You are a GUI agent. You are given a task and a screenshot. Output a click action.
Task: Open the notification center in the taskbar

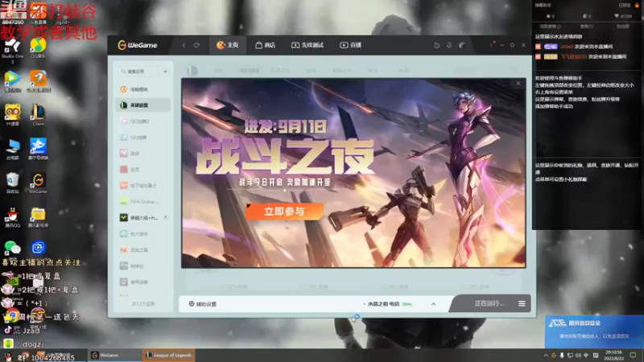pyautogui.click(x=633, y=356)
